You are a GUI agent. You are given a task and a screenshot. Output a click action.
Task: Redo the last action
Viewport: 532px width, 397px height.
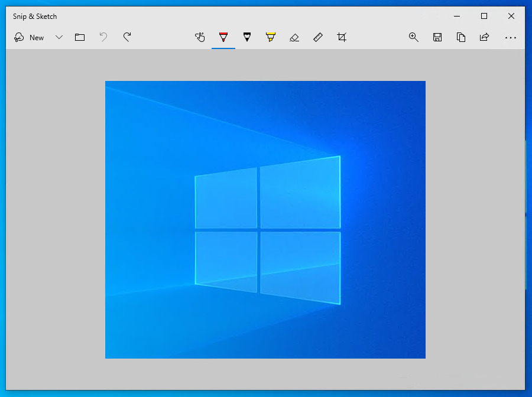click(127, 37)
